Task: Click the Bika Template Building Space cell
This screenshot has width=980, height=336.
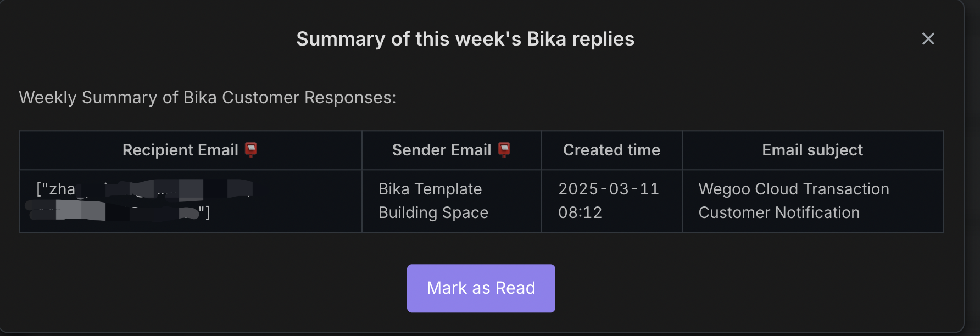Action: pos(452,201)
